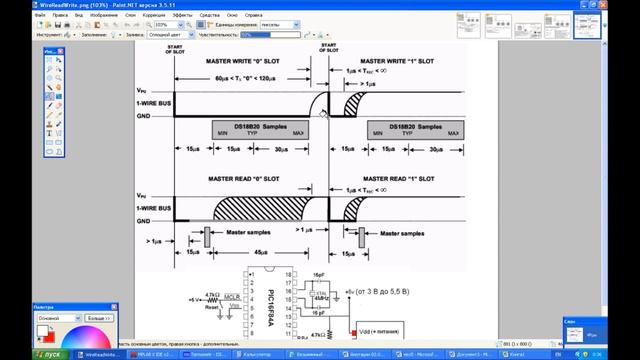Open the Эффекты menu
The image size is (640, 360).
pyautogui.click(x=182, y=15)
